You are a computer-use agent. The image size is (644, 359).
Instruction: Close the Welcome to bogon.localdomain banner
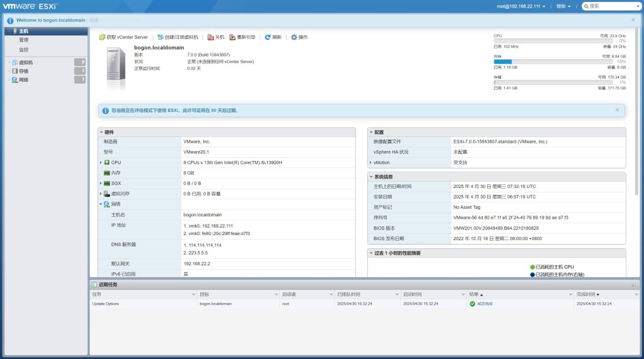click(633, 19)
